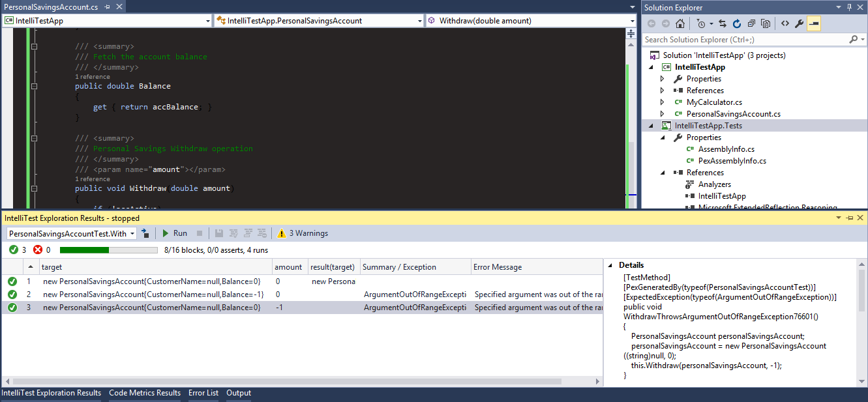Screen dimensions: 868x402
Task: Sort by the Error Message column
Action: (537, 267)
